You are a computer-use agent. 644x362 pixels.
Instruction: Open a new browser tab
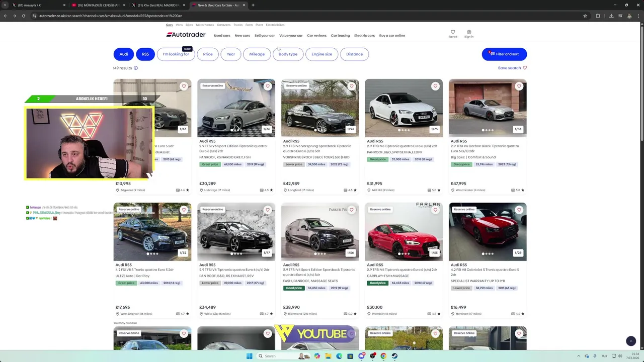[x=253, y=5]
